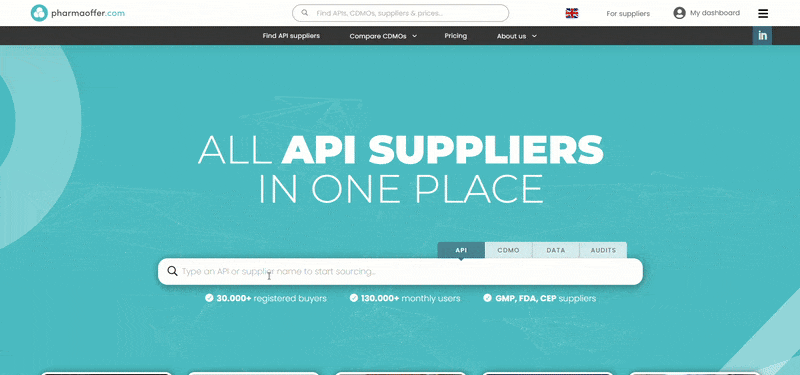Click checkmark icon beside GMP, FDA, CEP suppliers
The width and height of the screenshot is (800, 375).
point(487,298)
